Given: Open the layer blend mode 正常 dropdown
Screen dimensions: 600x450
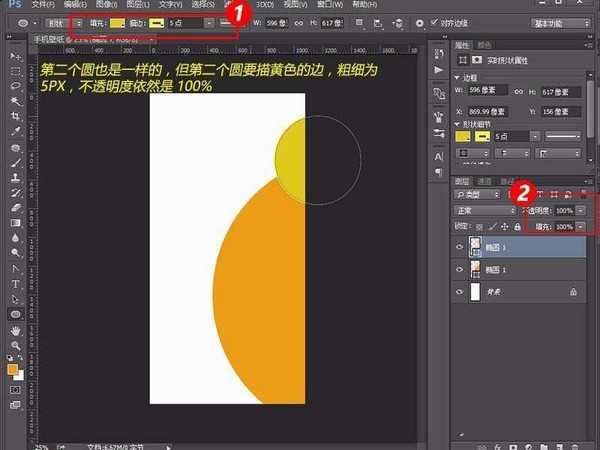Looking at the screenshot, I should (486, 211).
